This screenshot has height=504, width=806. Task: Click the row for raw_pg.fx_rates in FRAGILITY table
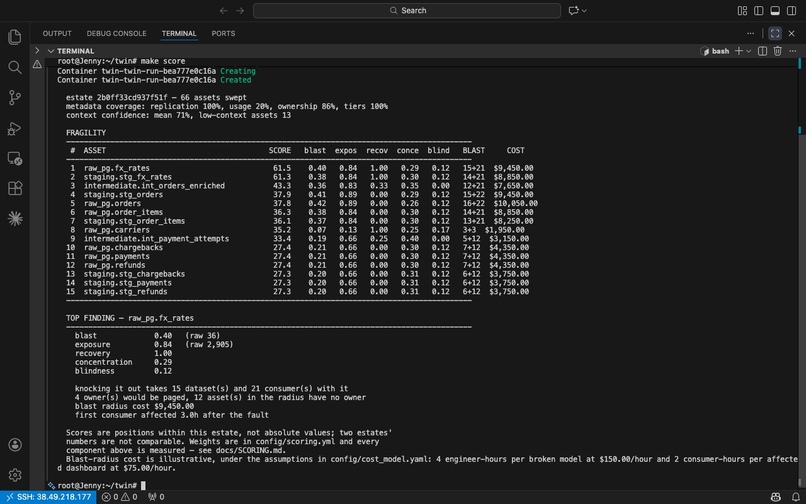coord(302,168)
